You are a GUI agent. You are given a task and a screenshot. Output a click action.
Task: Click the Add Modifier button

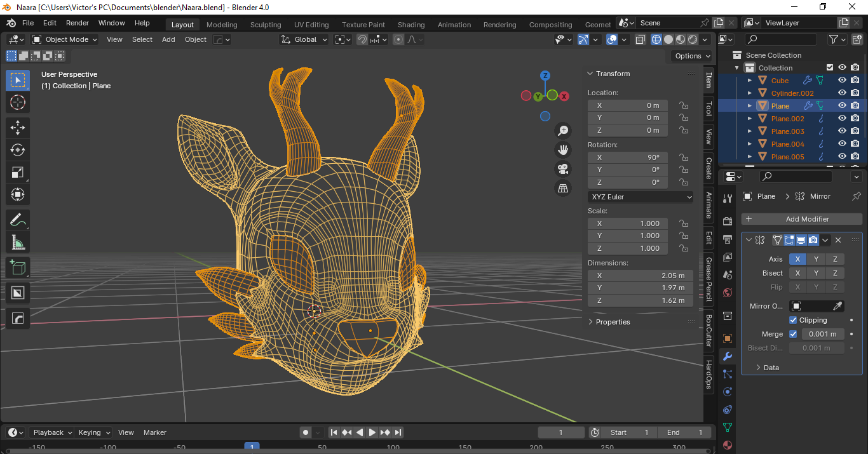point(802,219)
